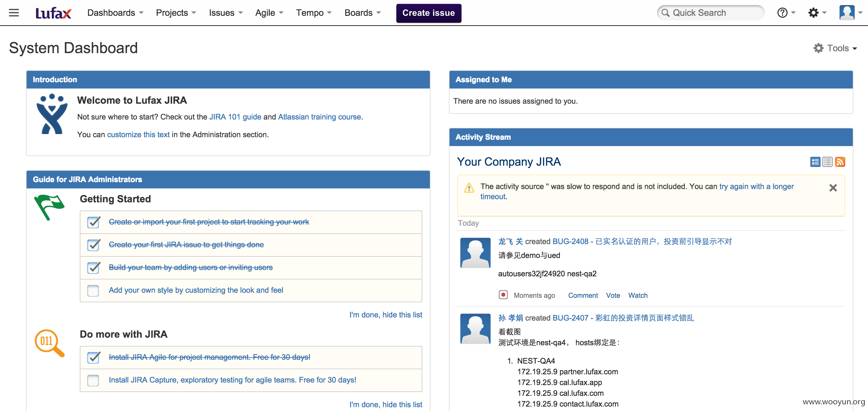Switch activity stream to full view icon
Screen dimensions: 868x411
tap(815, 162)
